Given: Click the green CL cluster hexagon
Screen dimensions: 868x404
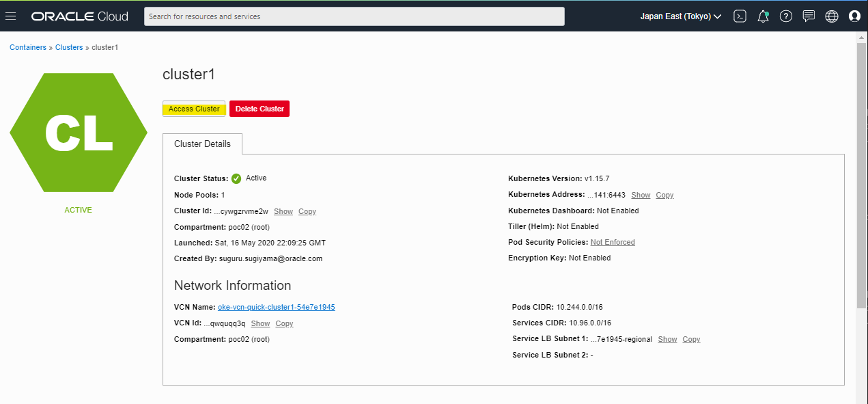Looking at the screenshot, I should coord(79,133).
